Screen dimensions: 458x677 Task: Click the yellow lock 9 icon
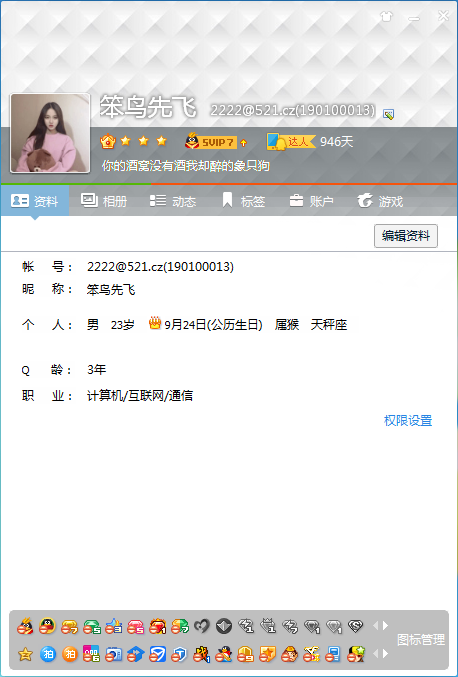[x=245, y=655]
